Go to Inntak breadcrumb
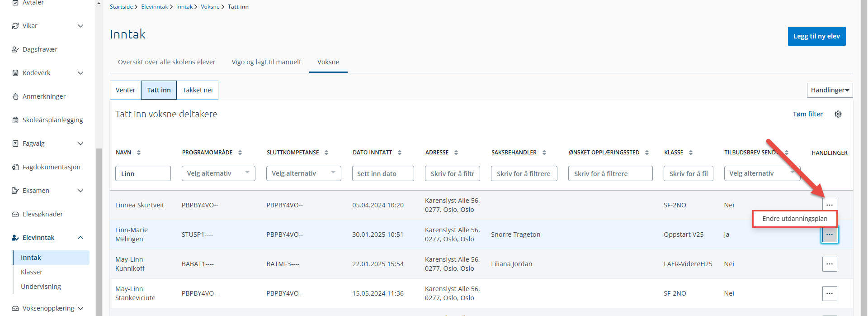The image size is (868, 316). (x=184, y=7)
